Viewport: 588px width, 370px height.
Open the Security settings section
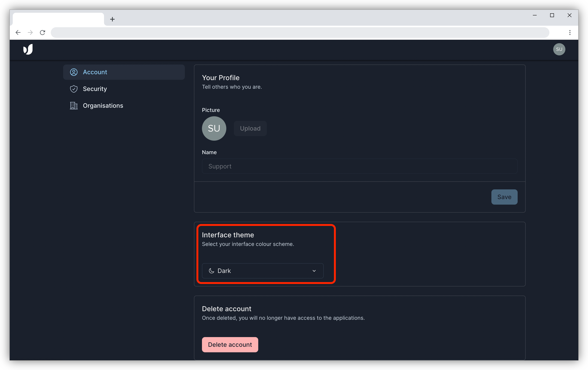click(124, 89)
